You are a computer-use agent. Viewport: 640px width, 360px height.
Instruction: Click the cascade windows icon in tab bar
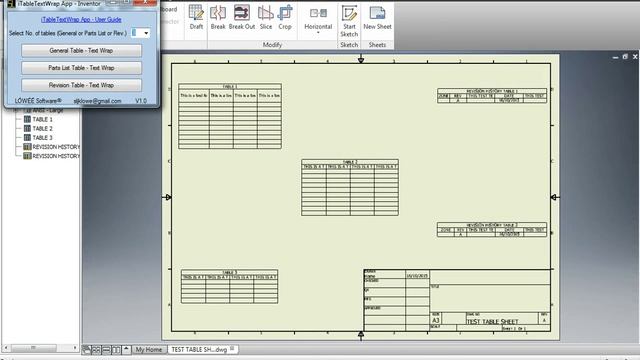click(87, 350)
